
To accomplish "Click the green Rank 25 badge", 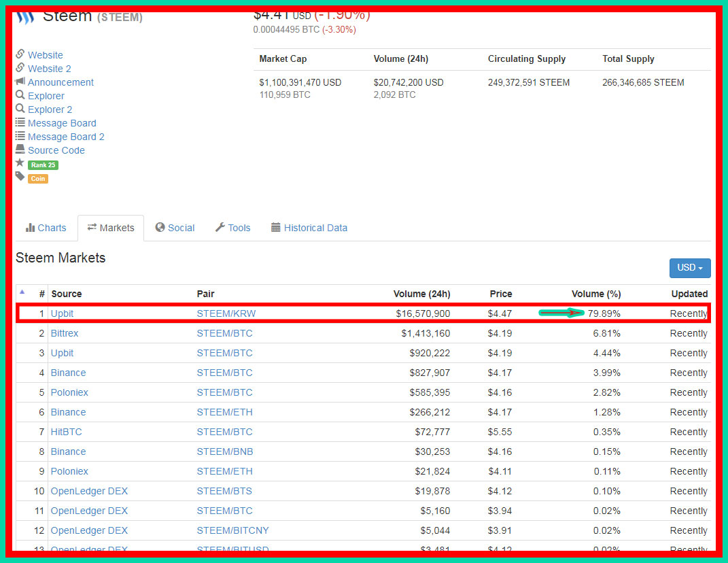I will (x=44, y=165).
